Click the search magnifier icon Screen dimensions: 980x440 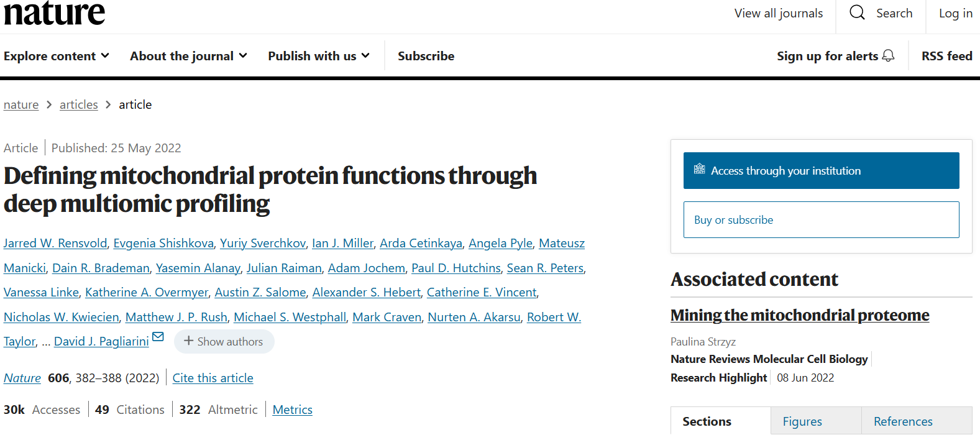pos(857,12)
